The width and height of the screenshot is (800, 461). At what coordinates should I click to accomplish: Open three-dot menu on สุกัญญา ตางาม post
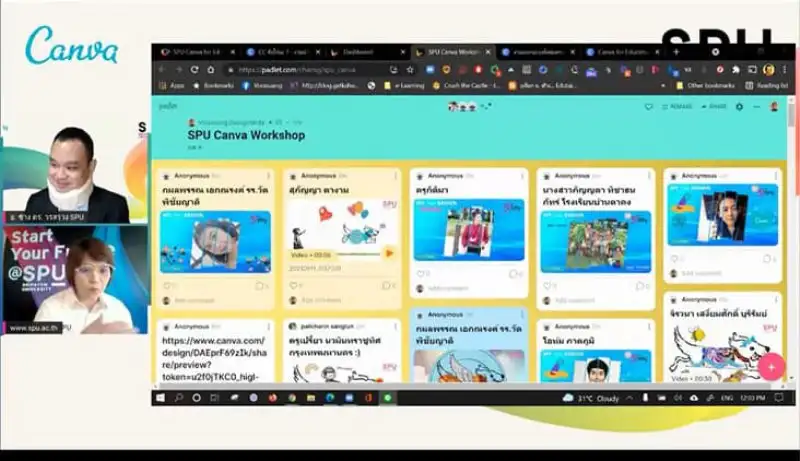click(396, 176)
